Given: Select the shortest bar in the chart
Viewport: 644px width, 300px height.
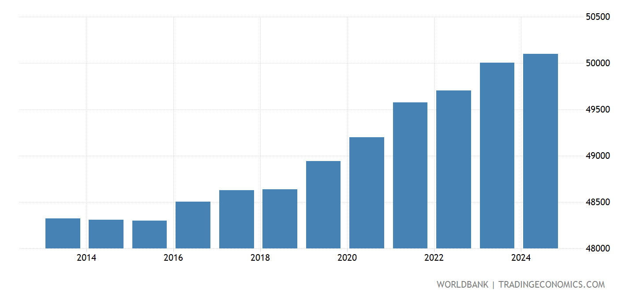Looking at the screenshot, I should 150,234.
